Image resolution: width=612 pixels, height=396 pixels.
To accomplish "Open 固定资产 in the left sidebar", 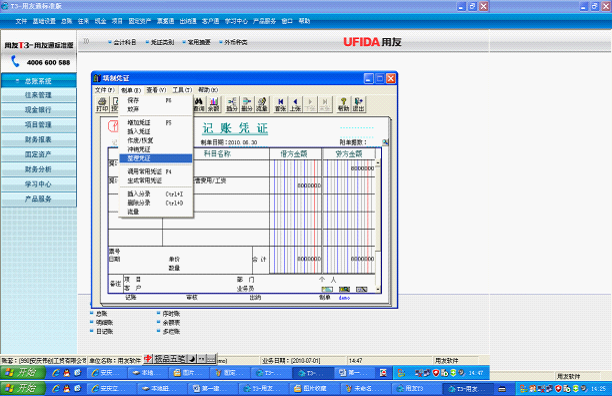I will point(39,154).
